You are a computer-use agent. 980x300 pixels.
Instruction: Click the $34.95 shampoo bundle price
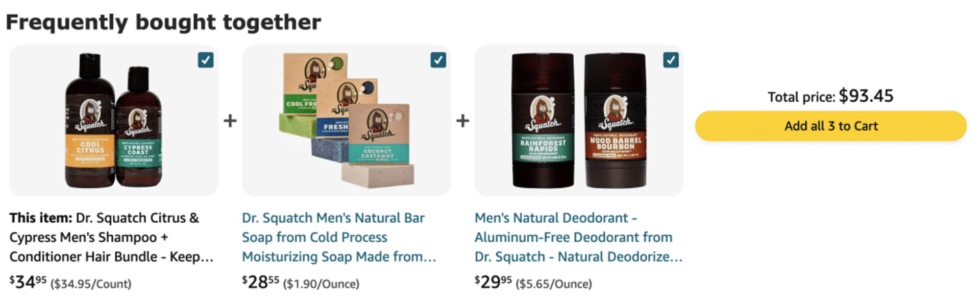(x=28, y=282)
